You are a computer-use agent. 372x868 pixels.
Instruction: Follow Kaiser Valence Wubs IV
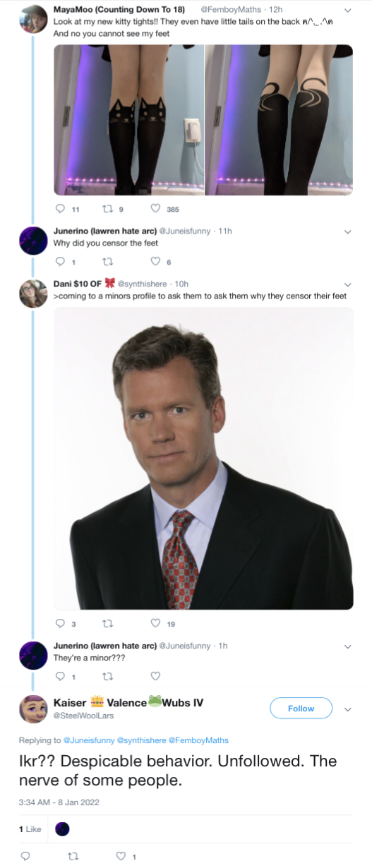[301, 709]
